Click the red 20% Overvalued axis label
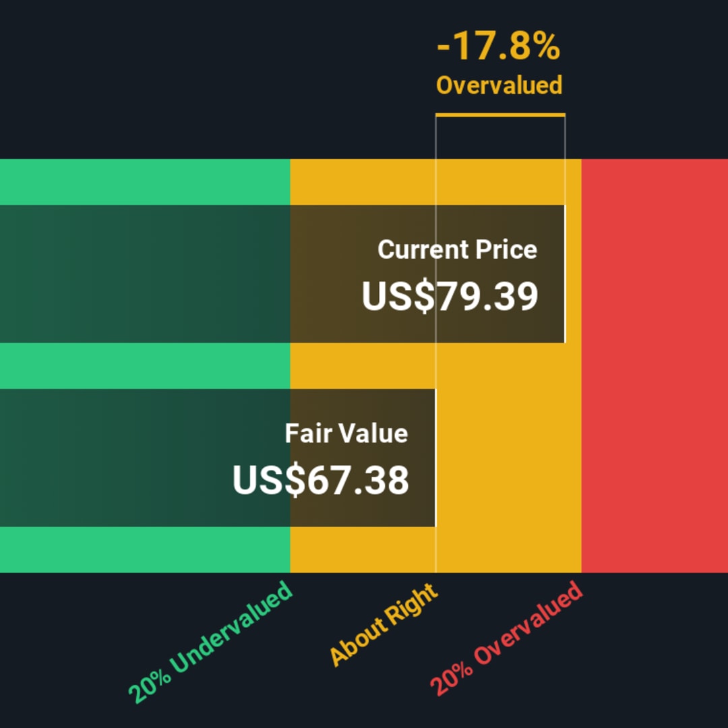The image size is (728, 728). tap(506, 638)
